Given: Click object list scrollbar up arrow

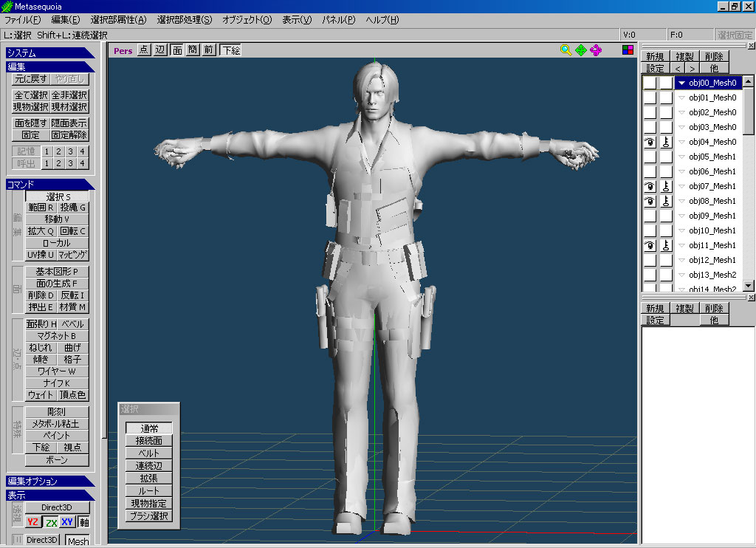Looking at the screenshot, I should 749,81.
